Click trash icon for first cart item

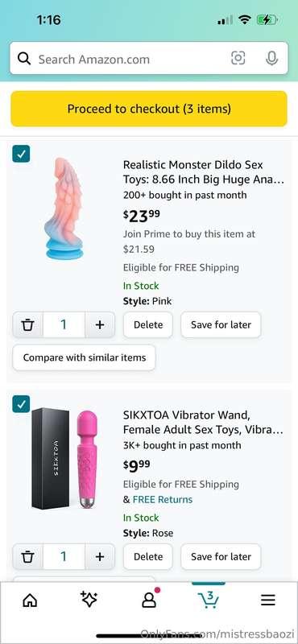tap(27, 325)
